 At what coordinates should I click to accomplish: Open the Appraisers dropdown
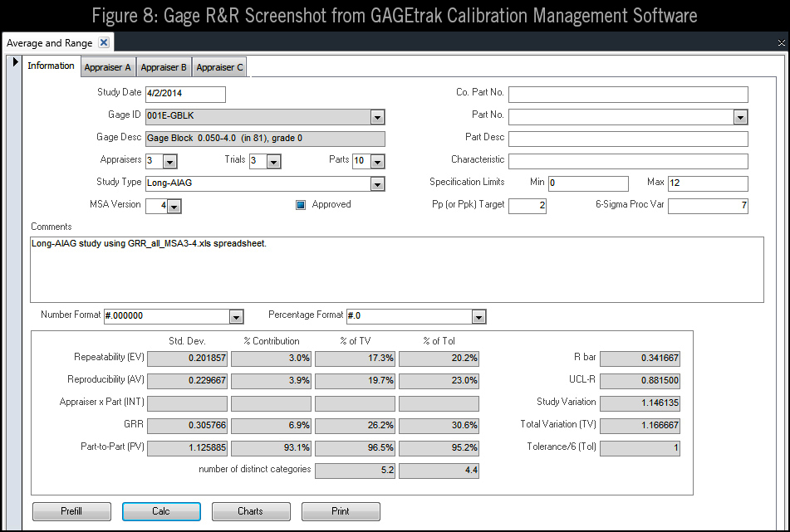[x=169, y=161]
